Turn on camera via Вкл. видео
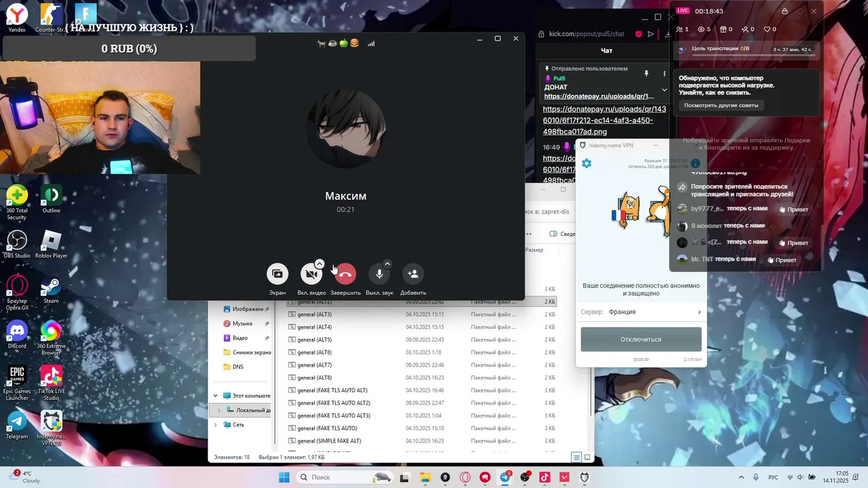The image size is (868, 488). 311,274
